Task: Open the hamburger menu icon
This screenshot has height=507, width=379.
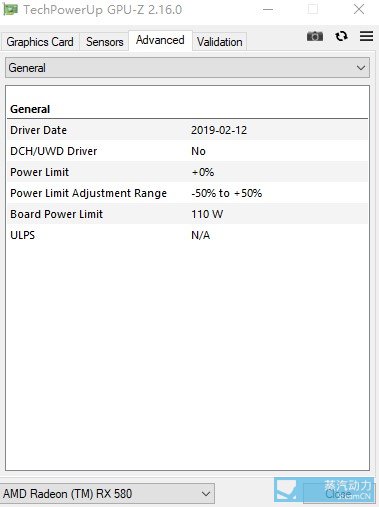Action: [366, 36]
